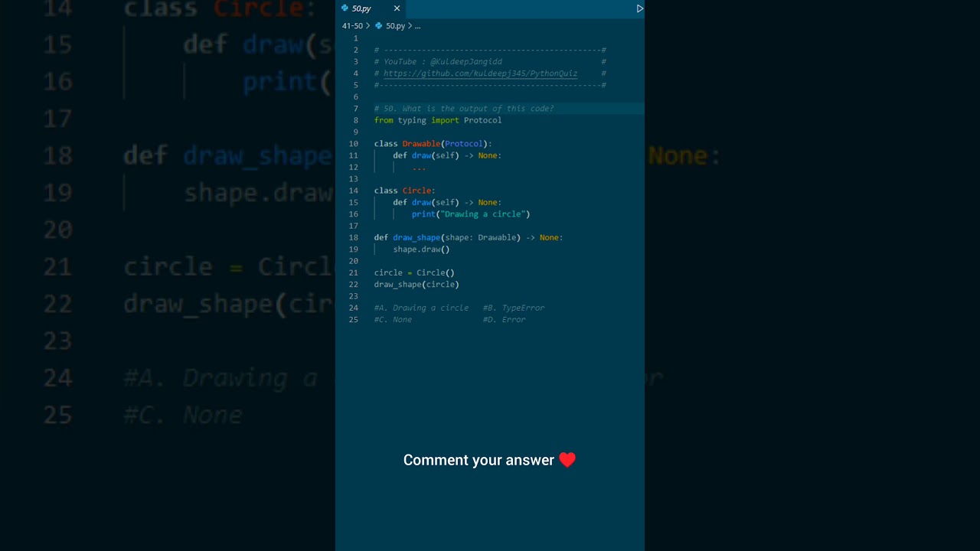The width and height of the screenshot is (980, 551).
Task: Click 'Protocol' in the import line
Action: coord(482,120)
